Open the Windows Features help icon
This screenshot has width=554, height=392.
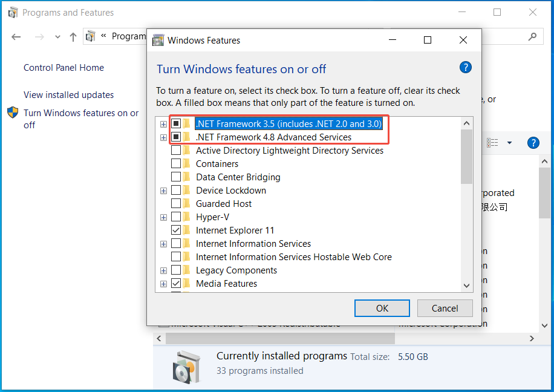click(466, 67)
